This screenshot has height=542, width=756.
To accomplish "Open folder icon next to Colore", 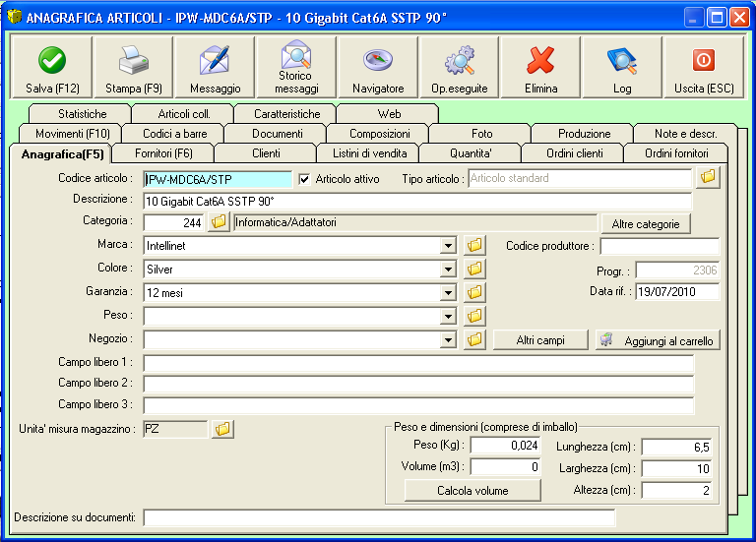I will 474,269.
